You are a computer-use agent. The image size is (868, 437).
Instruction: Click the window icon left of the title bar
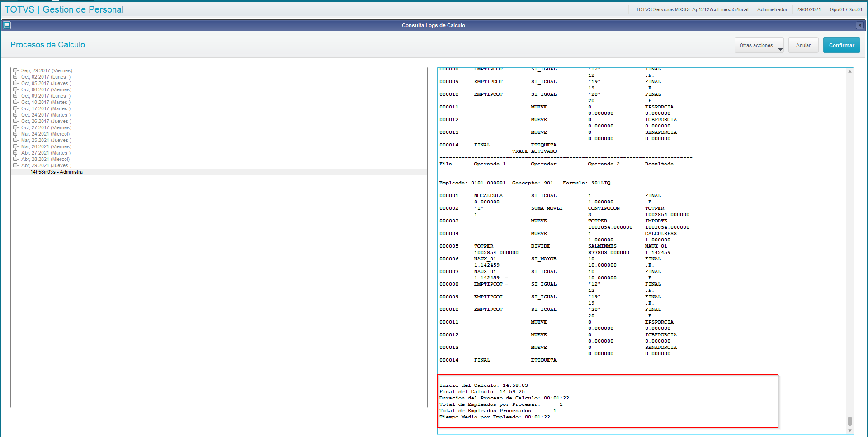tap(7, 25)
